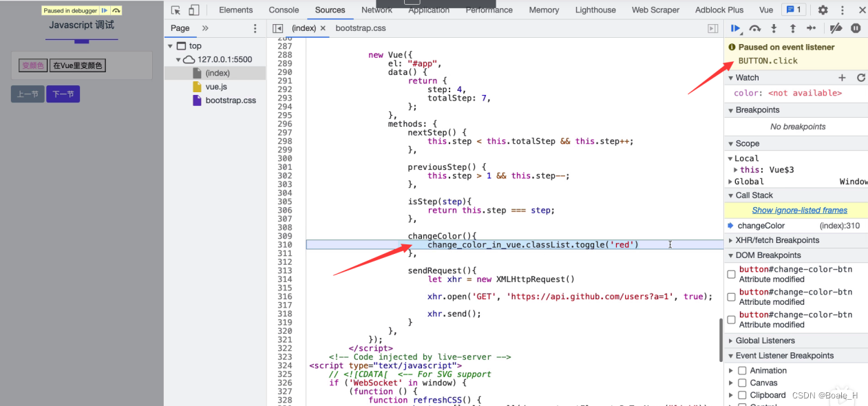
Task: Hide the navigator sidebar icon
Action: [277, 28]
